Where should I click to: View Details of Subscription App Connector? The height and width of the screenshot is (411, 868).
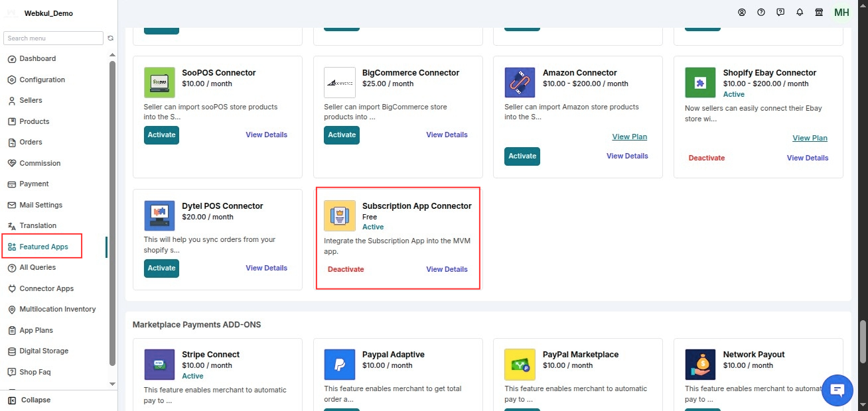click(x=447, y=269)
